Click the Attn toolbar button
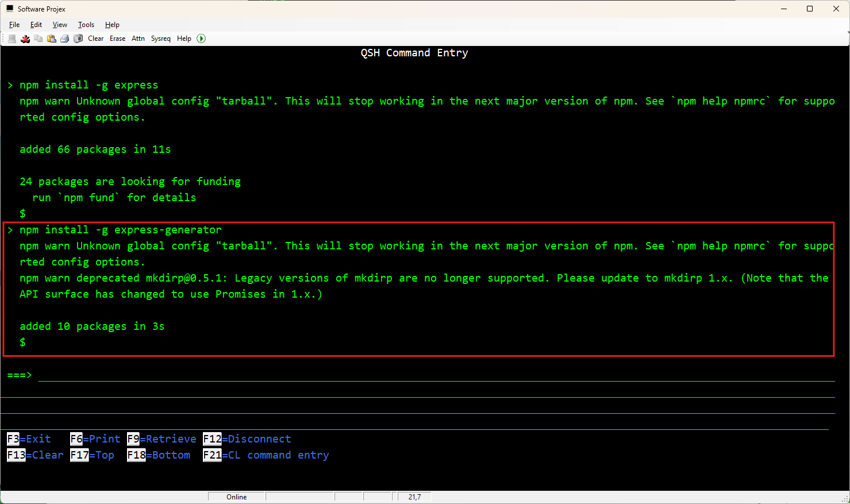This screenshot has width=850, height=504. [x=139, y=39]
